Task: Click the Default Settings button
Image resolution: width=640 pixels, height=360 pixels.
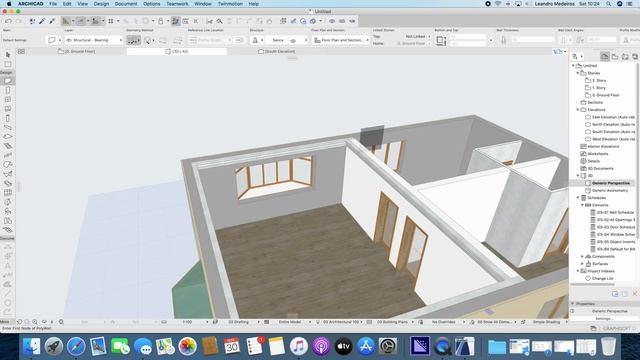Action: (15, 40)
